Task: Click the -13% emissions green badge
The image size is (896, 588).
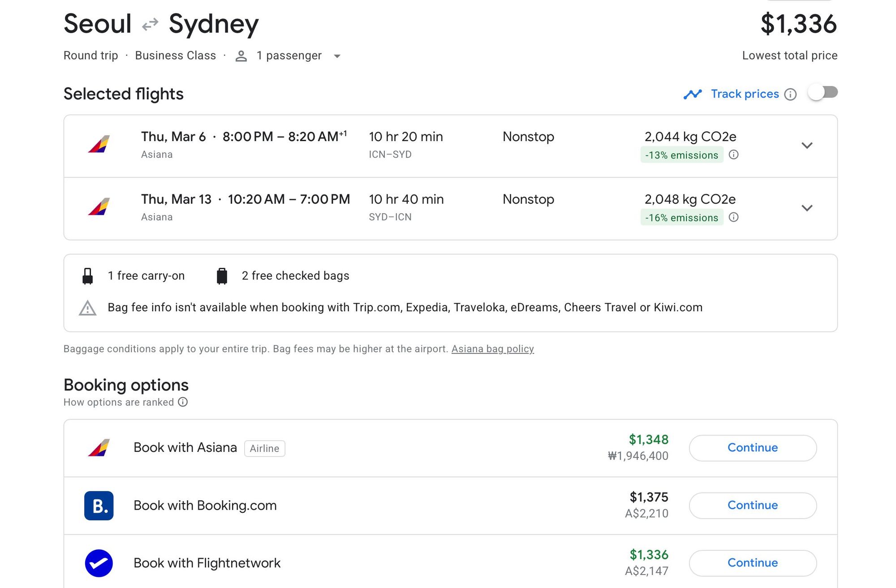Action: 681,155
